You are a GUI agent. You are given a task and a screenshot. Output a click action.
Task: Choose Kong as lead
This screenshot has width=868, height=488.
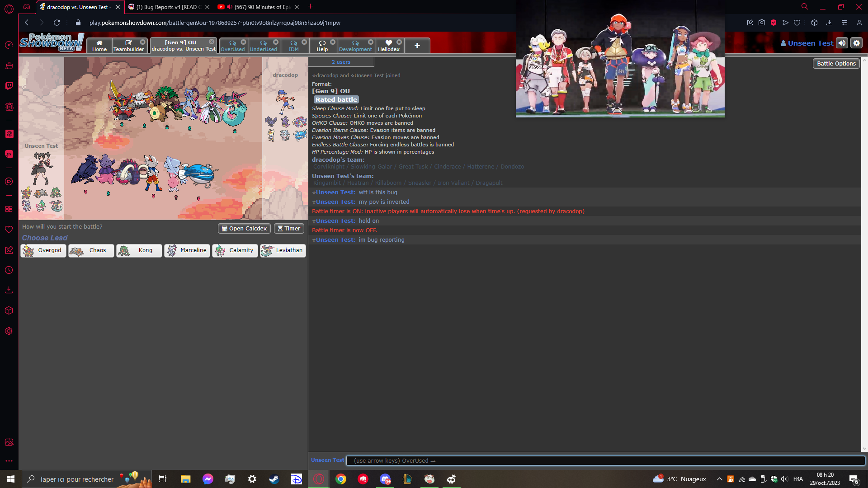pos(139,250)
